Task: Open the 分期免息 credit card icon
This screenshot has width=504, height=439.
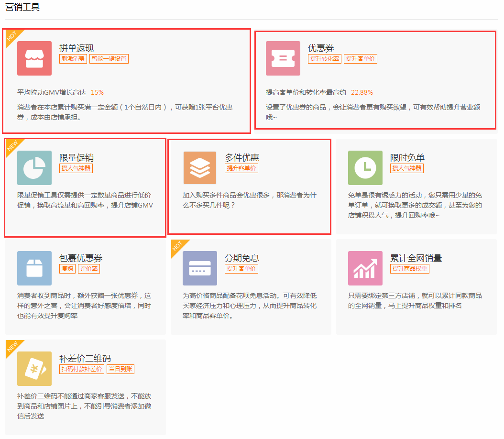Action: click(199, 268)
